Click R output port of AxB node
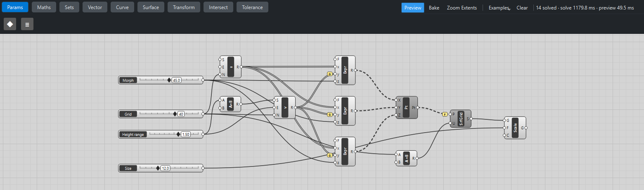This screenshot has width=644, height=190. [241, 104]
